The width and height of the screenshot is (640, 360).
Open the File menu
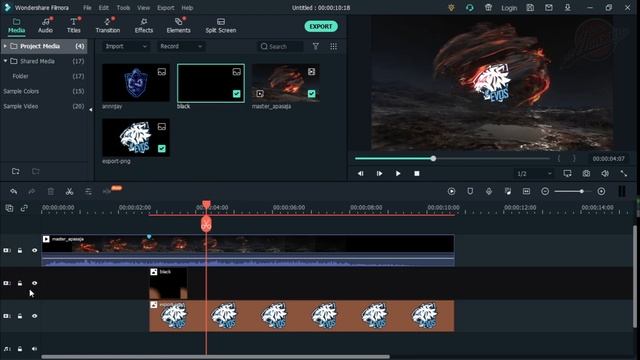click(x=87, y=8)
